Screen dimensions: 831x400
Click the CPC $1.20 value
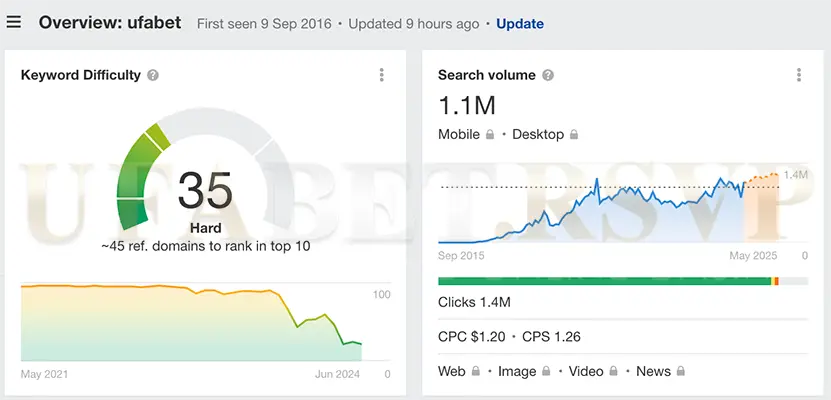coord(474,336)
